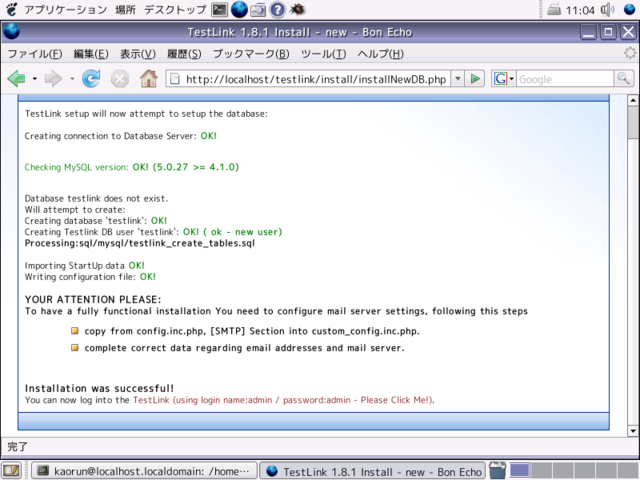Click the 完了 status bar text
This screenshot has width=640, height=480.
(x=17, y=446)
